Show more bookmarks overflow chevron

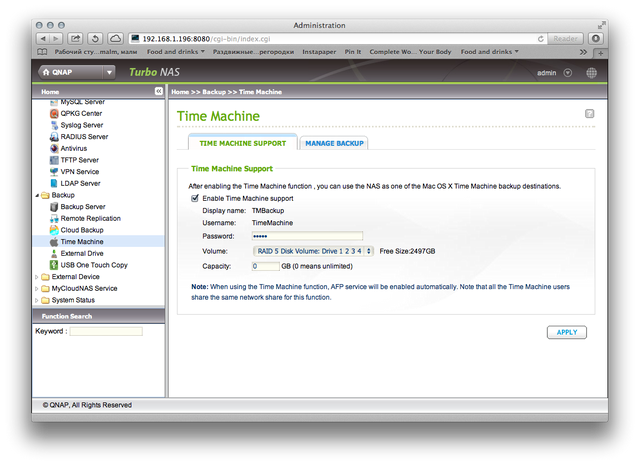[x=583, y=52]
